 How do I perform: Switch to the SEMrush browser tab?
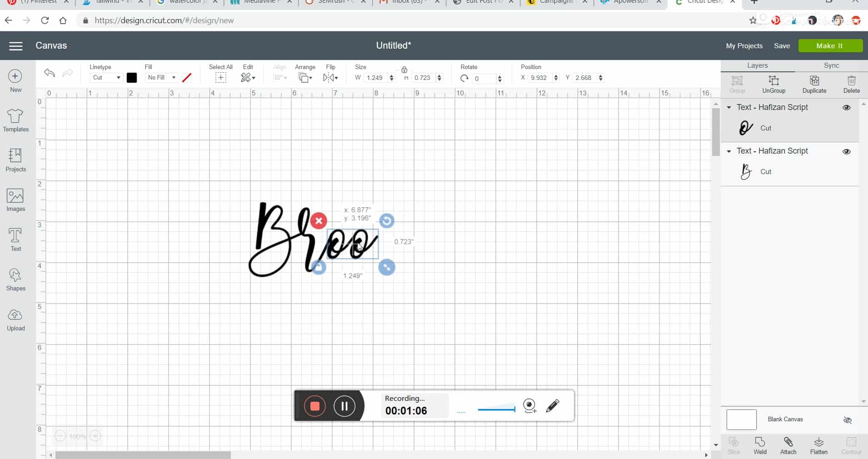336,2
